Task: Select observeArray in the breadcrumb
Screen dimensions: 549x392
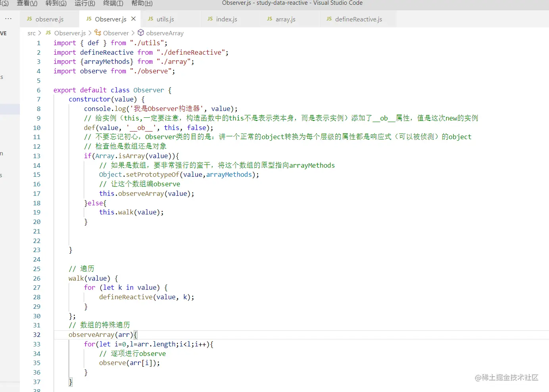Action: pos(164,33)
